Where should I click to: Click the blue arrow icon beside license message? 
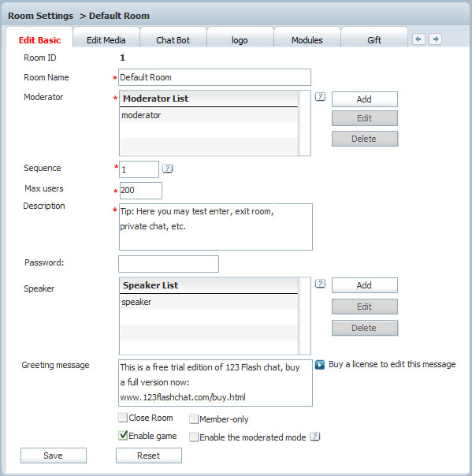pos(320,364)
